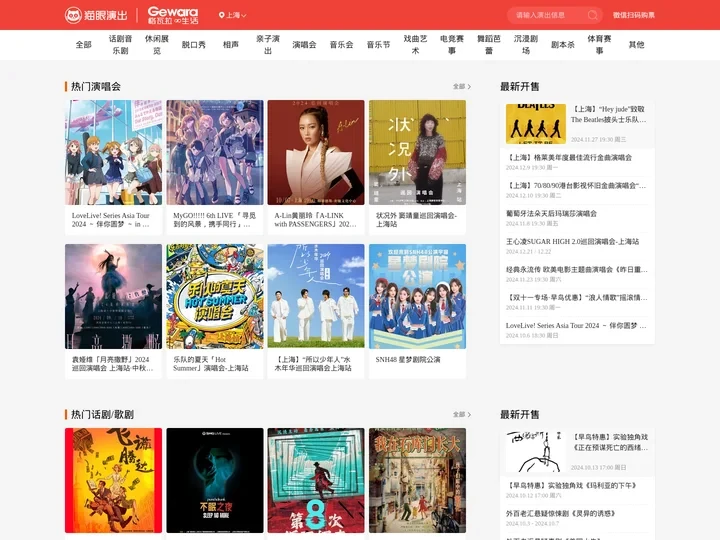This screenshot has height=540, width=720.
Task: Select the 话剧音乐剧 category
Action: pyautogui.click(x=120, y=45)
